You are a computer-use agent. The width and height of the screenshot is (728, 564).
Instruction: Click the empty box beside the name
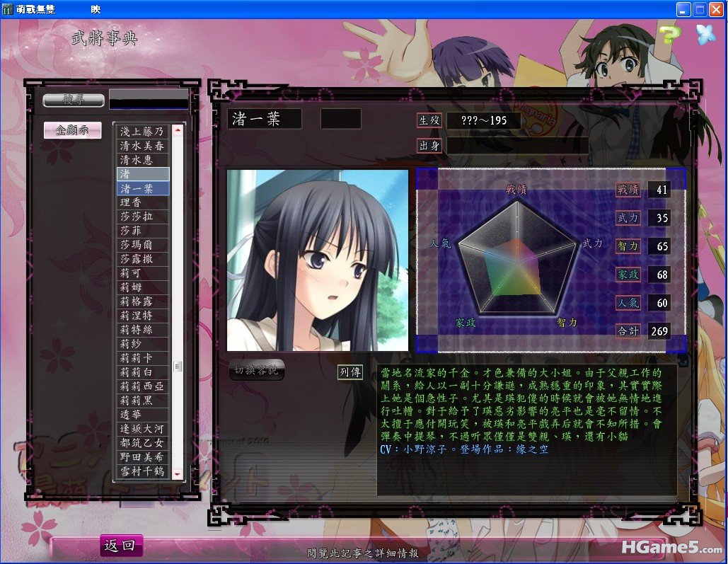pos(341,119)
